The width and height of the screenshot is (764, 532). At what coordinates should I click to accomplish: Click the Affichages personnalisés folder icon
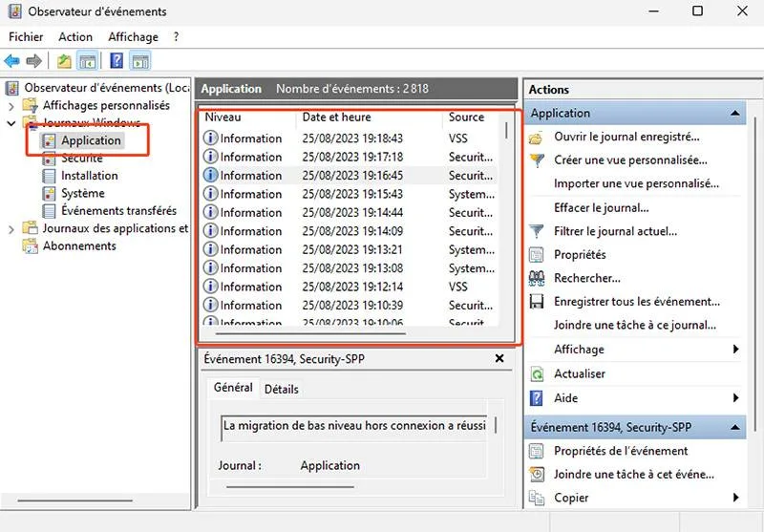[x=31, y=105]
